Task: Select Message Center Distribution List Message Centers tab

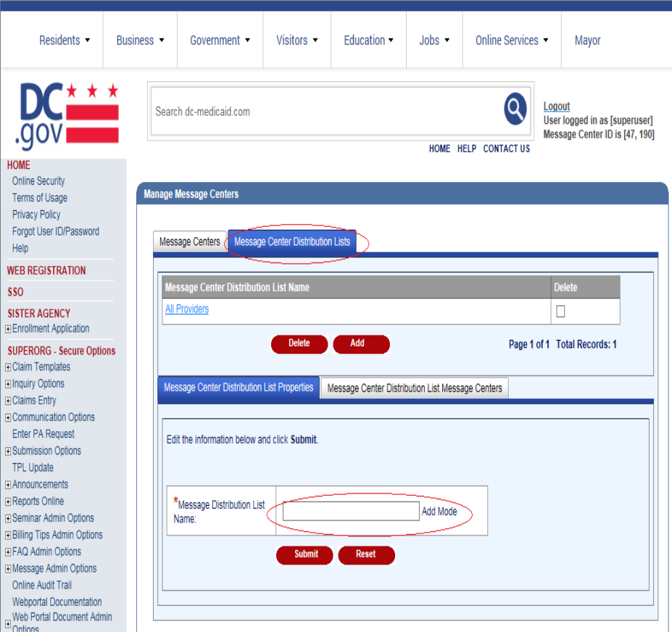Action: click(x=415, y=388)
